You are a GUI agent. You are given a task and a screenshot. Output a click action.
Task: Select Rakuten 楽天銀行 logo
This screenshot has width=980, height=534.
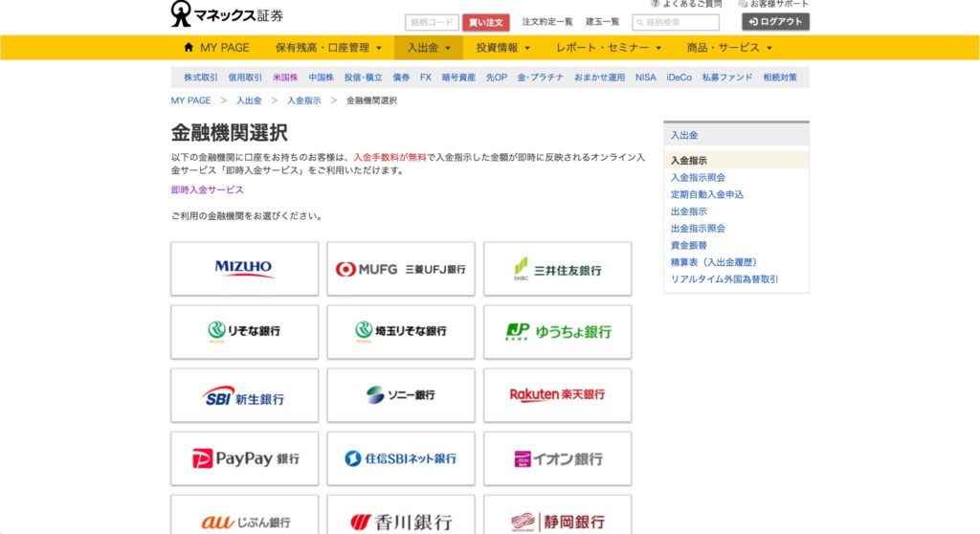[557, 395]
